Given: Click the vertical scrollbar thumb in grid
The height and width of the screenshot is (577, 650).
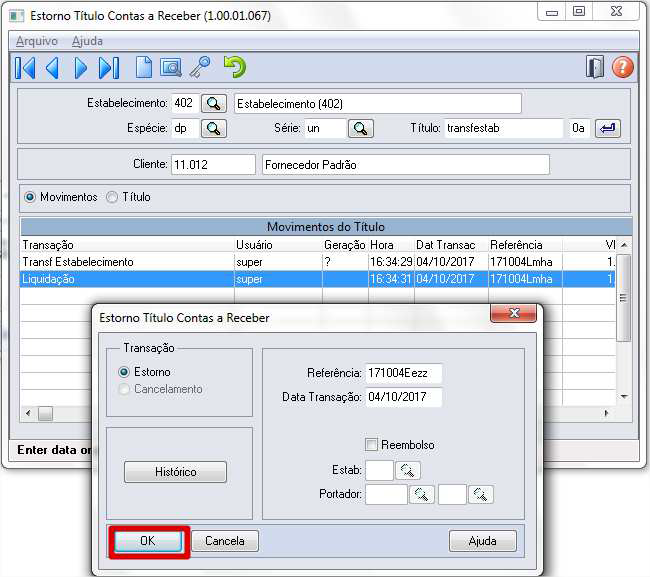Looking at the screenshot, I should tap(624, 298).
